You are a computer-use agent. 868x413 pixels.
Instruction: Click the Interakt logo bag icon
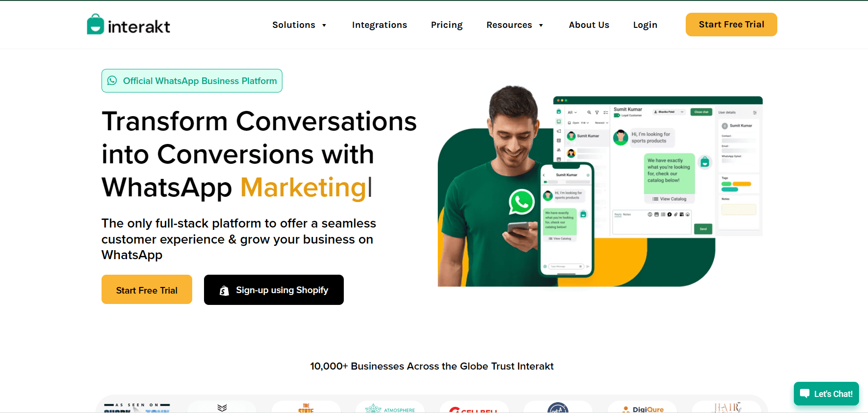95,24
